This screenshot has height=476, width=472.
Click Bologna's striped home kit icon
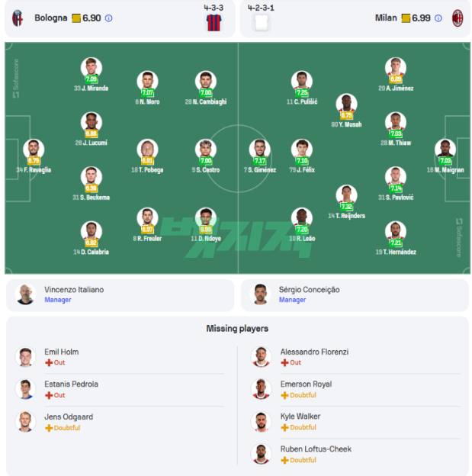click(x=214, y=22)
